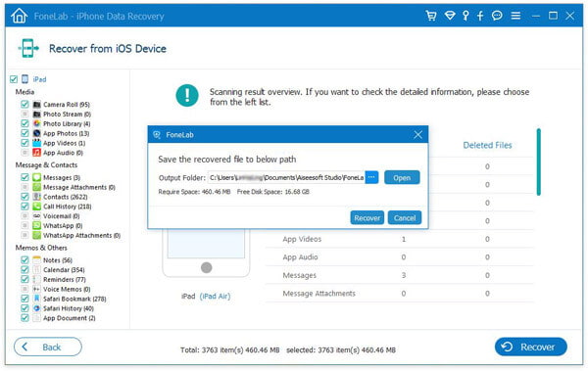The image size is (588, 371).
Task: Click the Recover from iOS Device icon
Action: click(28, 48)
